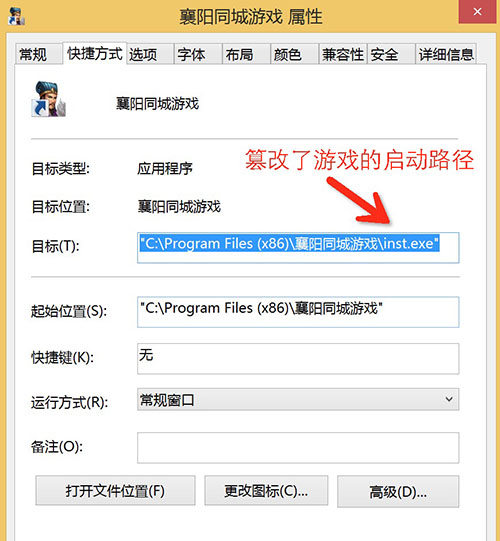Open the 布局 tab
Screen dimensions: 500x541
pos(246,55)
